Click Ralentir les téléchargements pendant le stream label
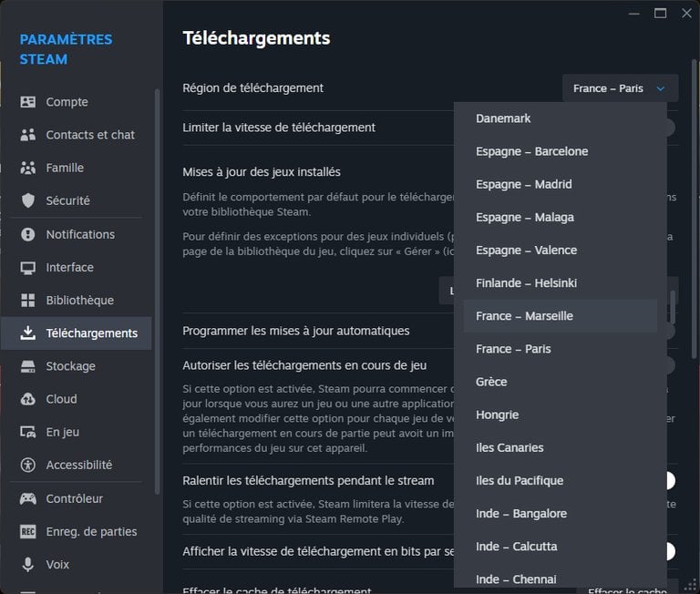This screenshot has height=594, width=700. coord(308,481)
